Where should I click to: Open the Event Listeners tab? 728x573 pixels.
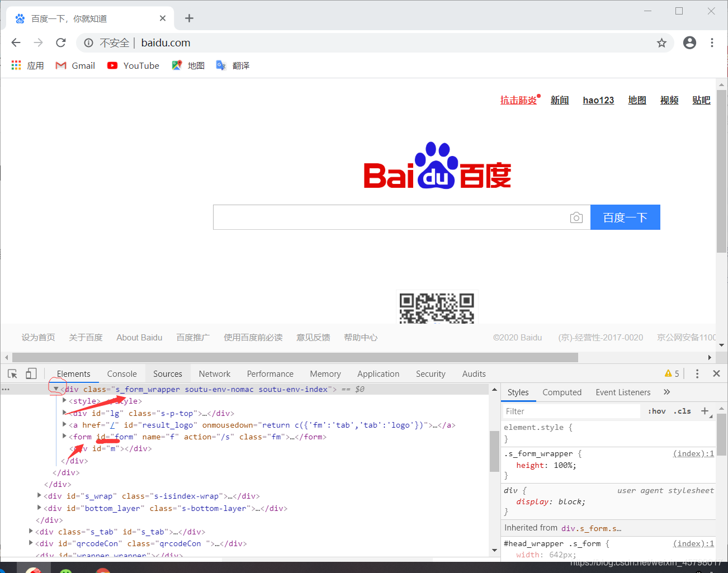pos(623,392)
